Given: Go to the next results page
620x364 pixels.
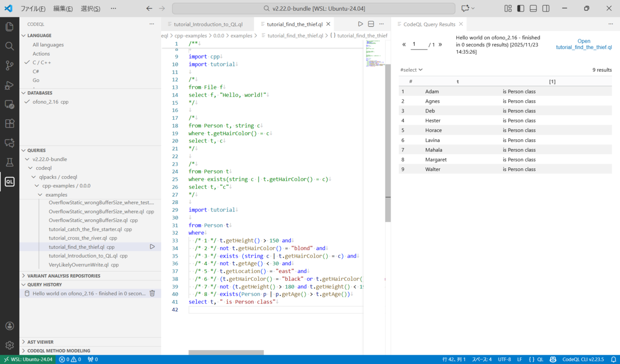Looking at the screenshot, I should 440,44.
